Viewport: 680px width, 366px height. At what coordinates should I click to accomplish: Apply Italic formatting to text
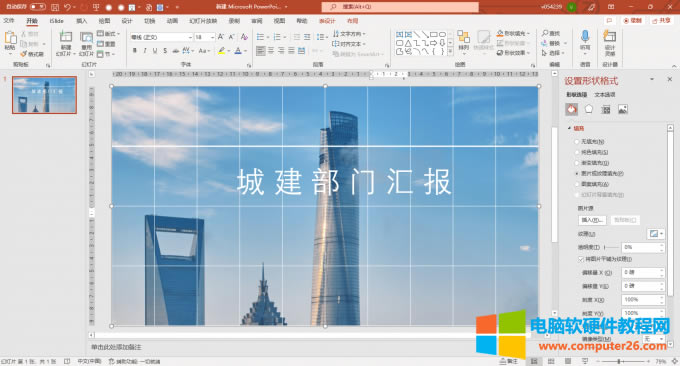pyautogui.click(x=145, y=51)
